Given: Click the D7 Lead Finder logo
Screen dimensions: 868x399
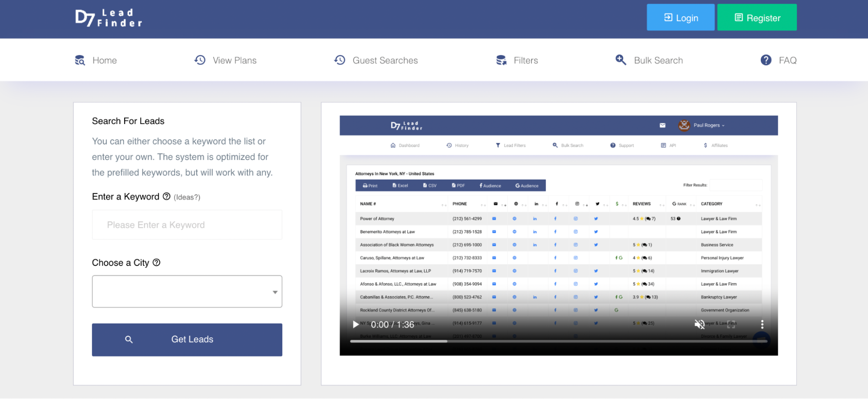Looking at the screenshot, I should [x=109, y=18].
